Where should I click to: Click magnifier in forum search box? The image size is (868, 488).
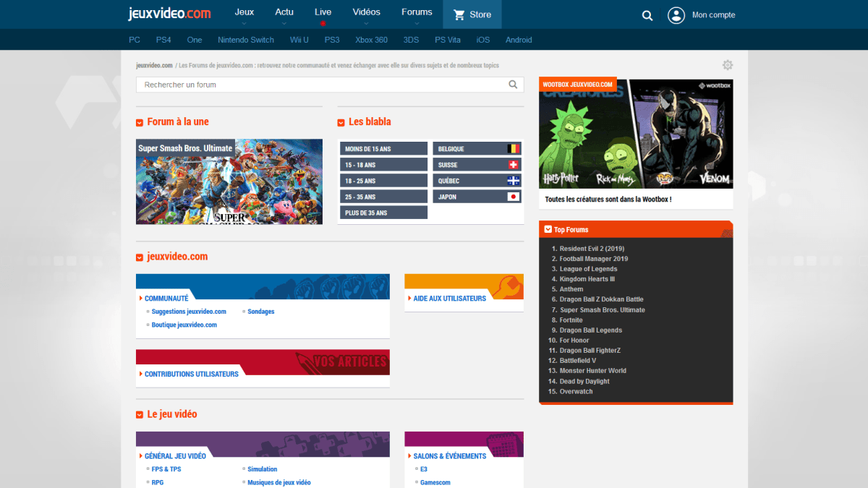click(513, 85)
